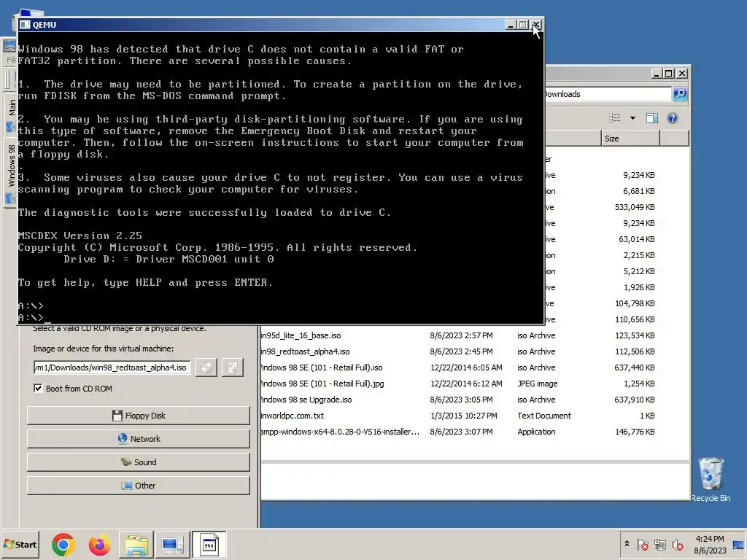Click the 533,049 KB size cell

635,207
